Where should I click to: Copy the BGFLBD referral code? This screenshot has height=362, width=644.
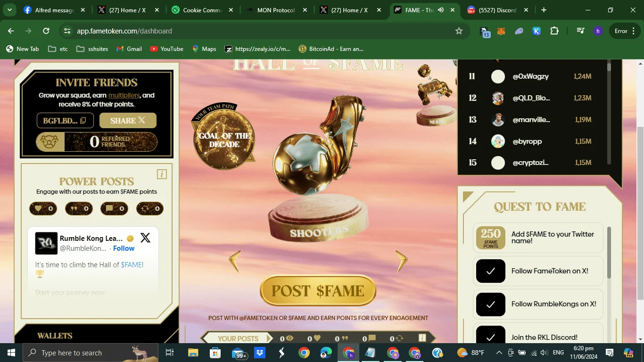[83, 120]
